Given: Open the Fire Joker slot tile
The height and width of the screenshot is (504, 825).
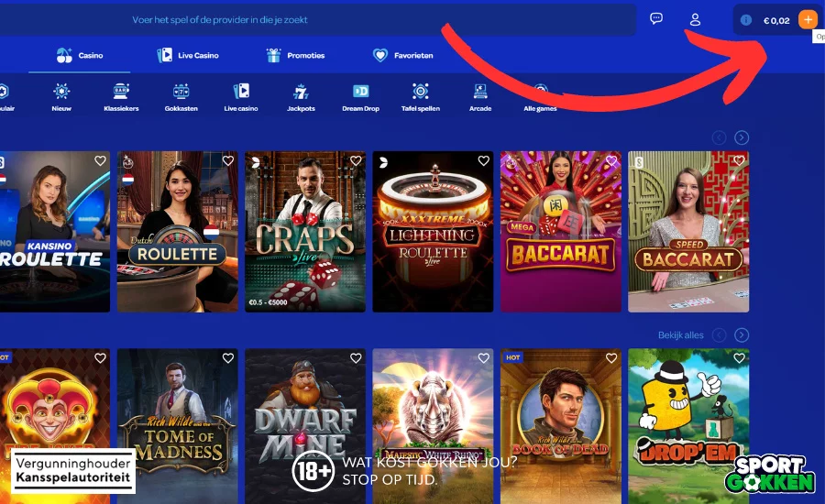Looking at the screenshot, I should pos(55,426).
